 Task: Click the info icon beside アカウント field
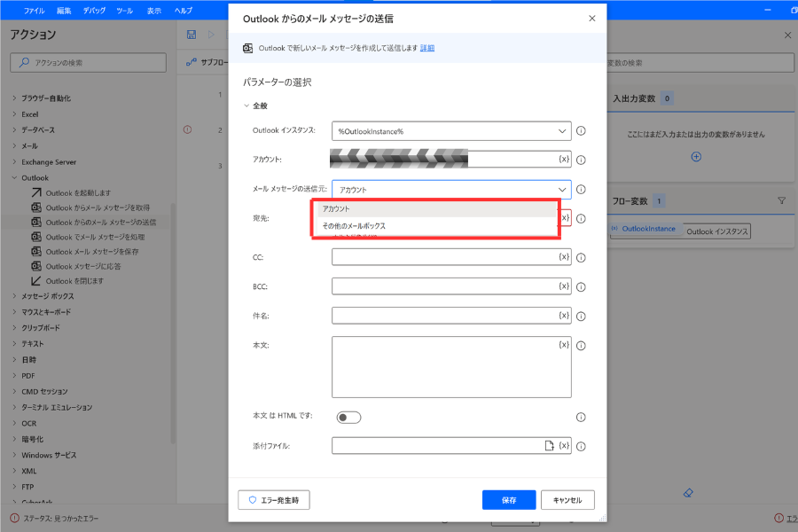pos(581,160)
